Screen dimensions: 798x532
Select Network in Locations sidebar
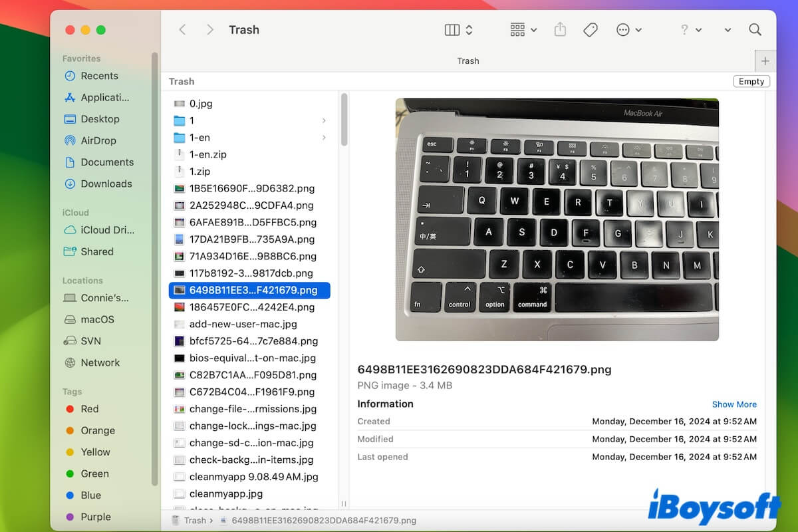coord(100,362)
